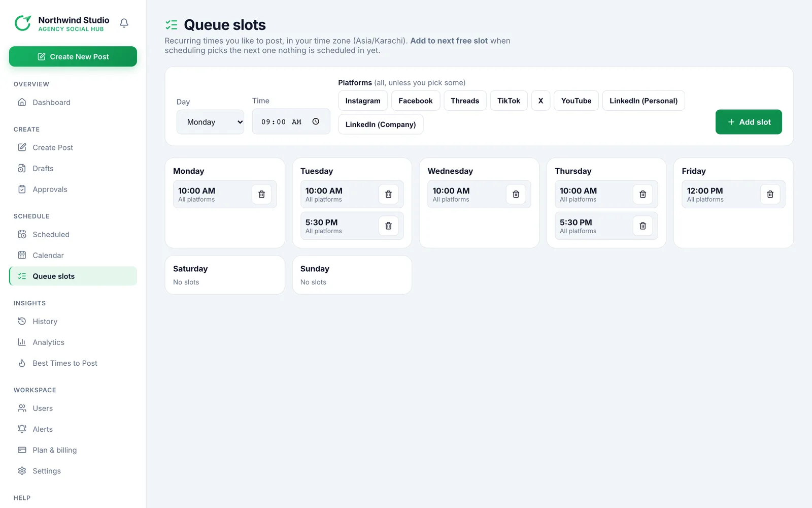Click the Add slot button
The image size is (812, 508).
point(749,122)
